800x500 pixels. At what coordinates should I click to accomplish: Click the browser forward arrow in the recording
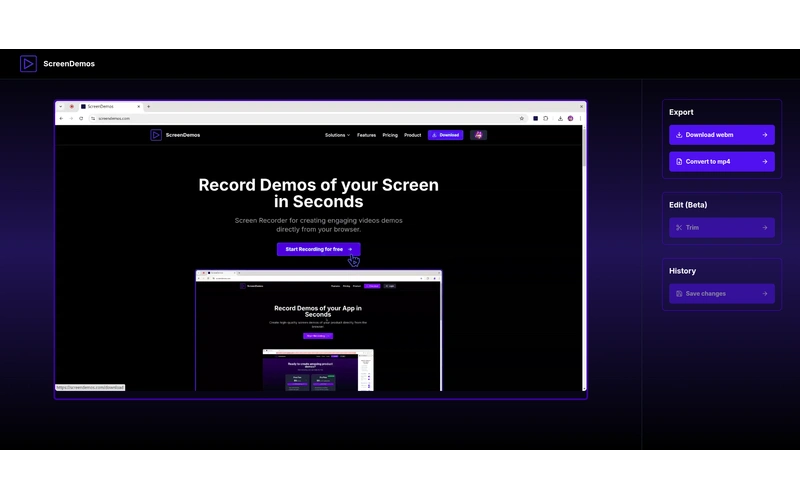click(x=71, y=118)
